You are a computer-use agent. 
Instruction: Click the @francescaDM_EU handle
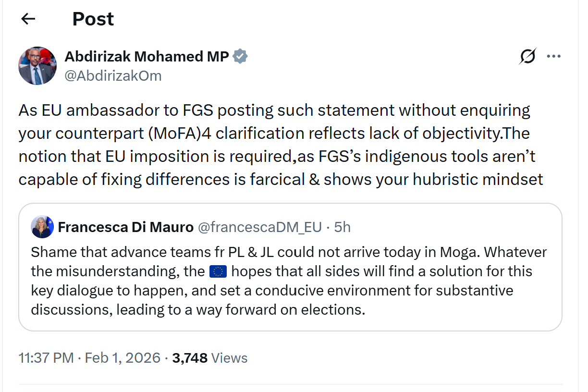[x=260, y=227]
